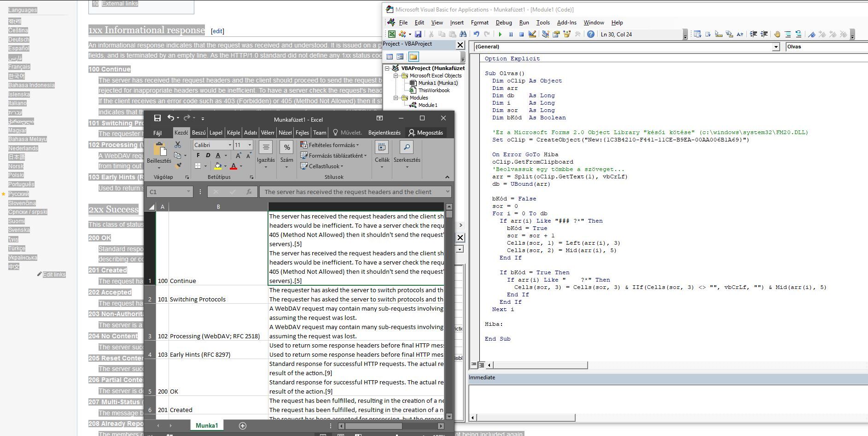Open Formázás táblázatként dropdown
Viewport: 868px width, 436px height.
coord(333,155)
